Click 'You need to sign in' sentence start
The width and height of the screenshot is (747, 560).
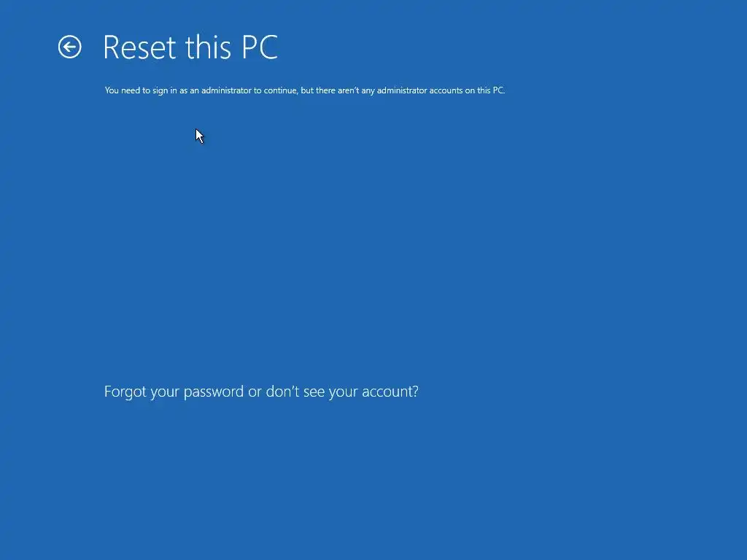pos(136,90)
